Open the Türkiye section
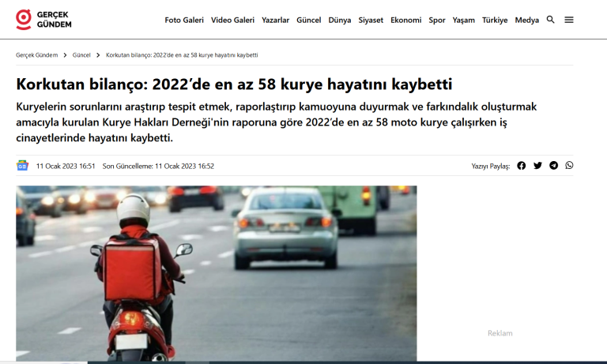607x364 pixels. [x=495, y=20]
